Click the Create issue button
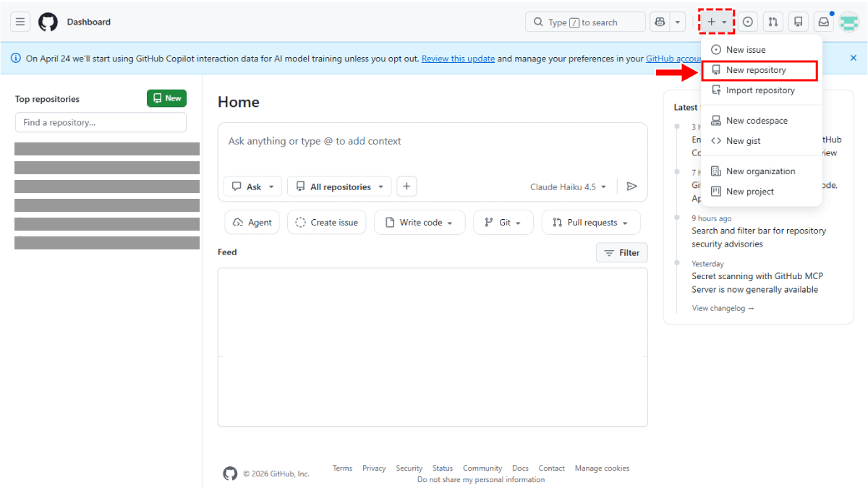The width and height of the screenshot is (868, 488). click(327, 223)
